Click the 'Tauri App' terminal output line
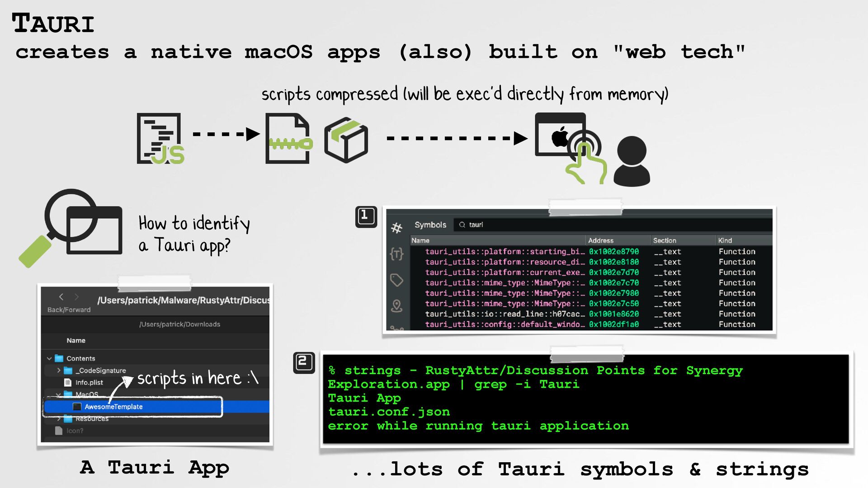Viewport: 868px width, 488px height. (x=364, y=398)
